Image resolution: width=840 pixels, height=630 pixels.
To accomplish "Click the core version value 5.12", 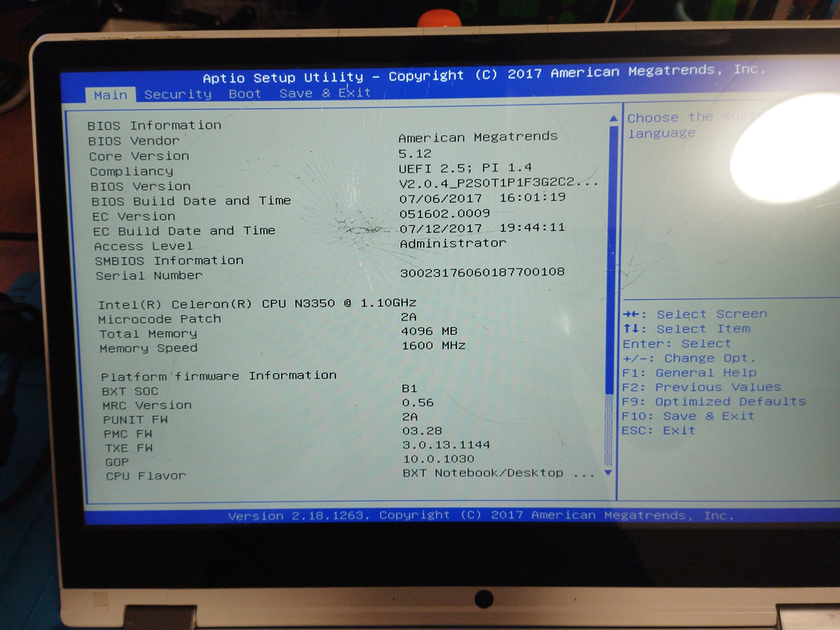I will point(415,154).
